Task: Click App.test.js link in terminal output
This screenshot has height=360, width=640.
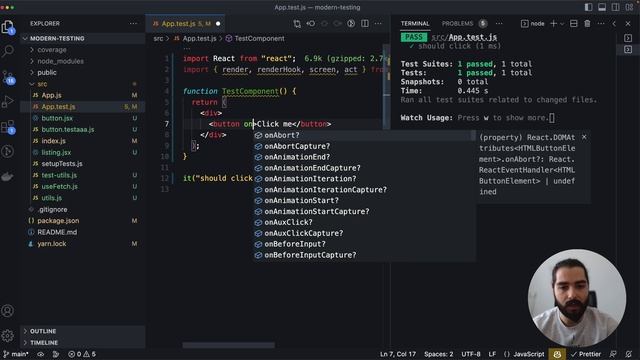Action: point(472,37)
